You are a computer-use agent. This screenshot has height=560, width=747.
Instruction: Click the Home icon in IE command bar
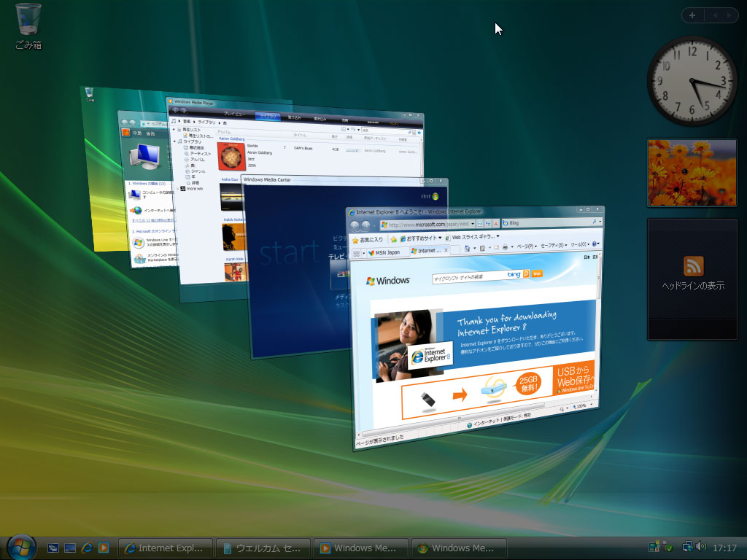[468, 248]
